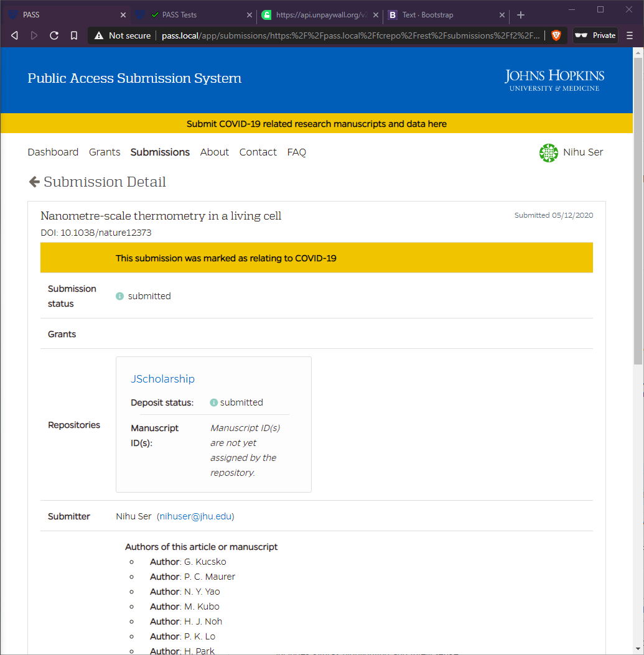Reload the current page
The width and height of the screenshot is (644, 655).
[x=54, y=35]
